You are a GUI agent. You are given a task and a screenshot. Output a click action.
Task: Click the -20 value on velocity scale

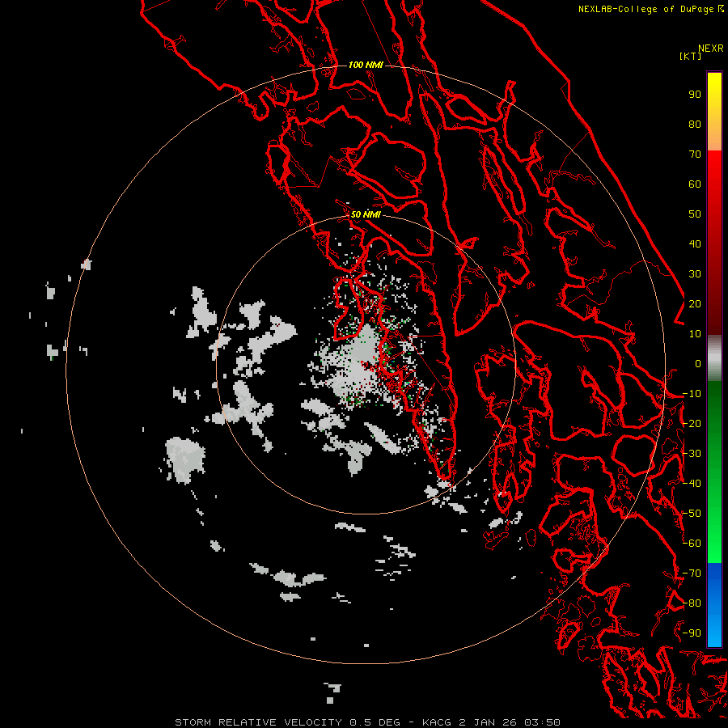coord(692,423)
